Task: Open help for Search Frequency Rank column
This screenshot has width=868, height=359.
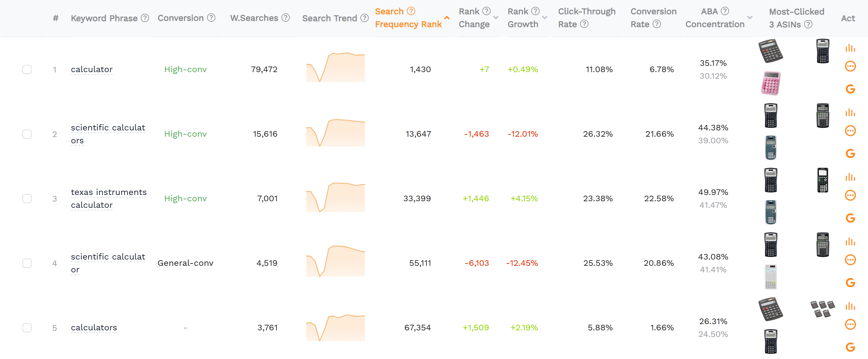Action: click(411, 11)
